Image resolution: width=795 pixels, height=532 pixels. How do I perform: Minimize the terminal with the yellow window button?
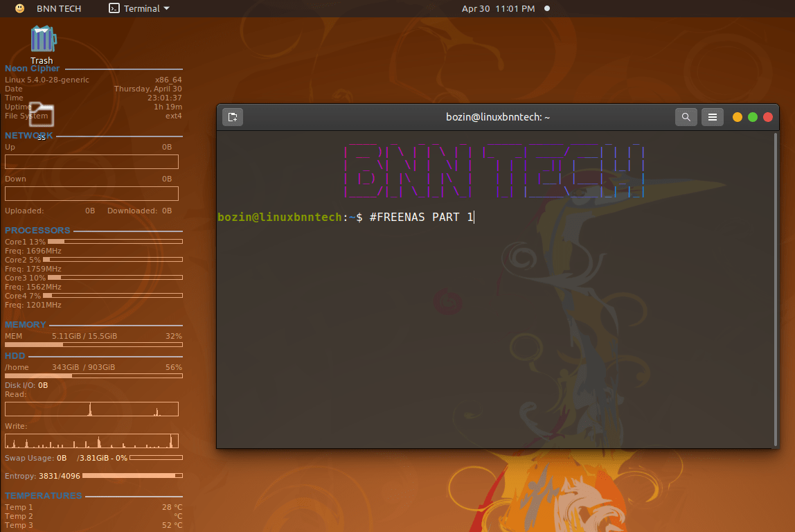(x=737, y=117)
